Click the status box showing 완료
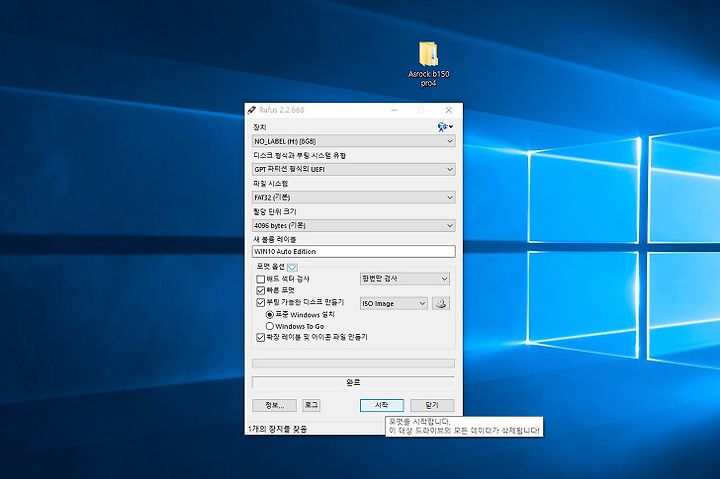The width and height of the screenshot is (720, 479). pos(353,382)
